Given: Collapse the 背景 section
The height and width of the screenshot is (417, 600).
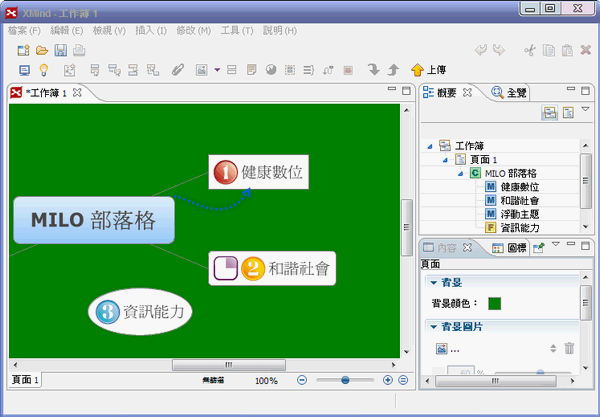Looking at the screenshot, I should coord(434,283).
